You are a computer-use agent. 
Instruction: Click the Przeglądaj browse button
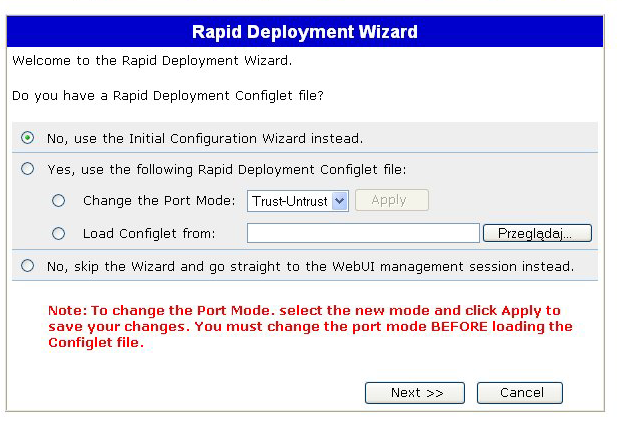tap(537, 233)
